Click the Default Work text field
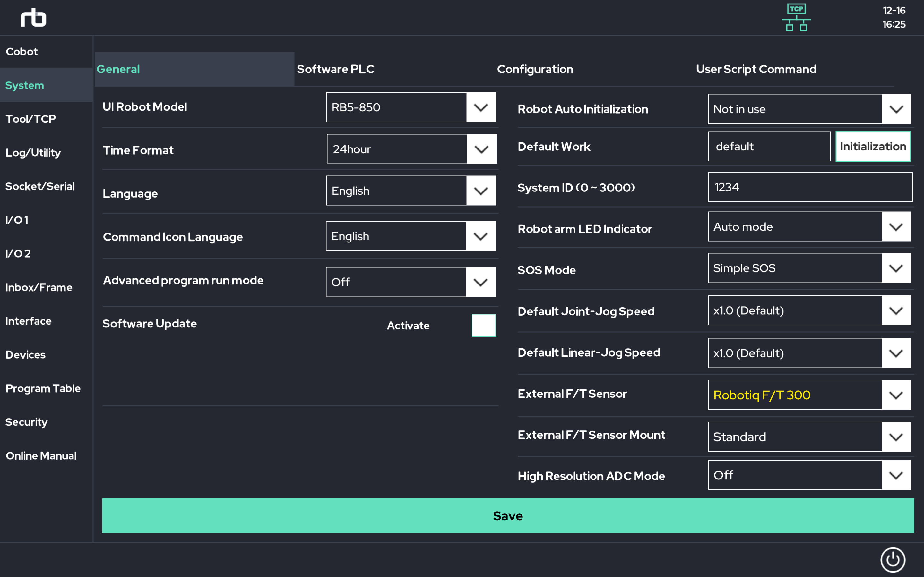The height and width of the screenshot is (577, 924). point(769,147)
